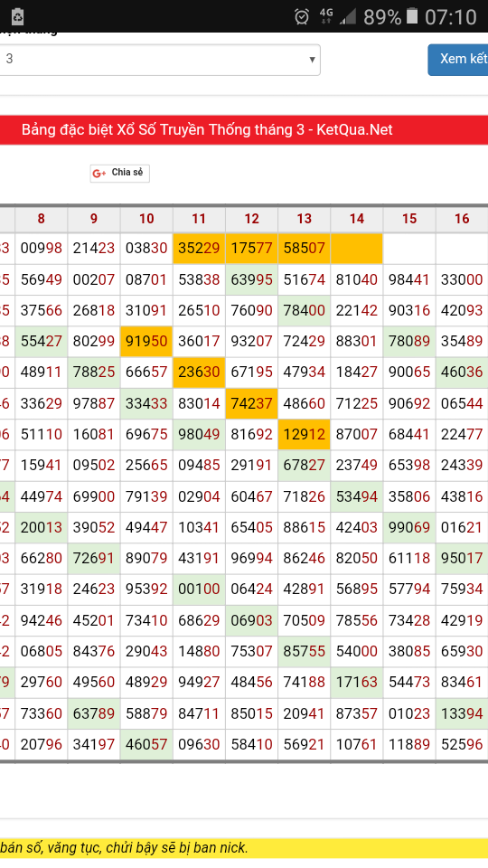Tap the orange cell 23630

tap(199, 372)
